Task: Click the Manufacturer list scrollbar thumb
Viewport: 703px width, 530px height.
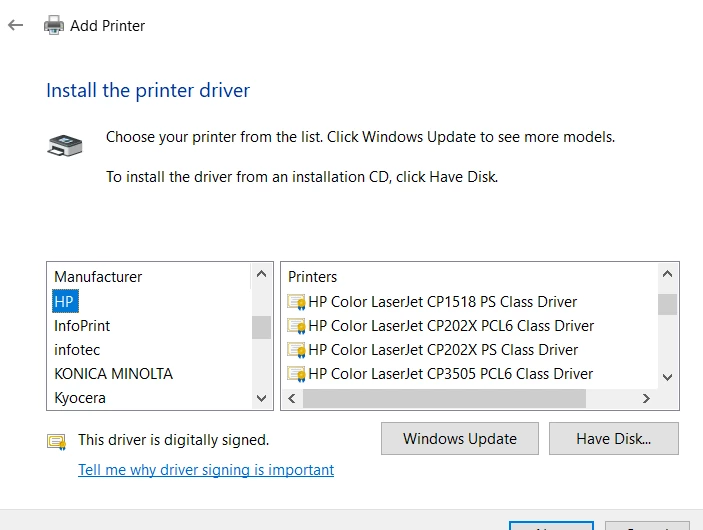Action: [261, 327]
